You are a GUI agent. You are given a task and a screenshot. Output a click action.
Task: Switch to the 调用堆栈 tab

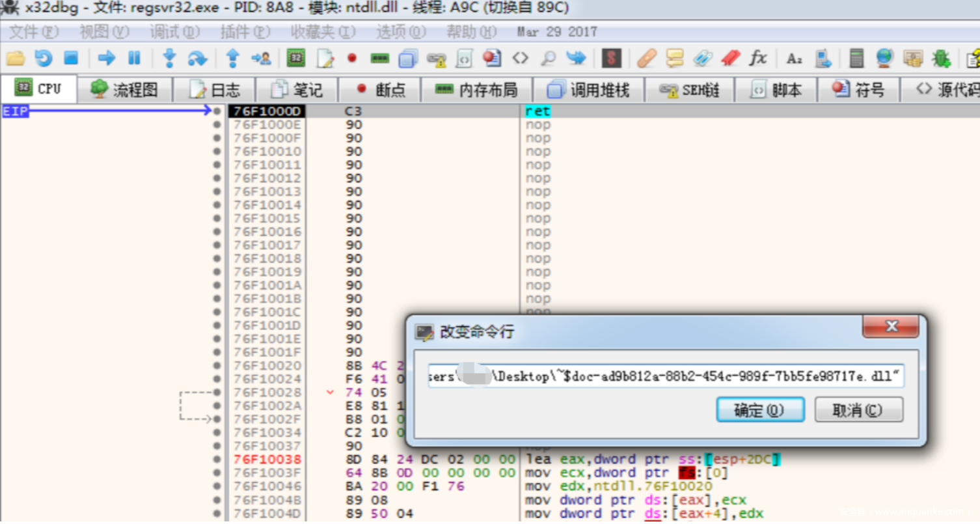click(588, 90)
